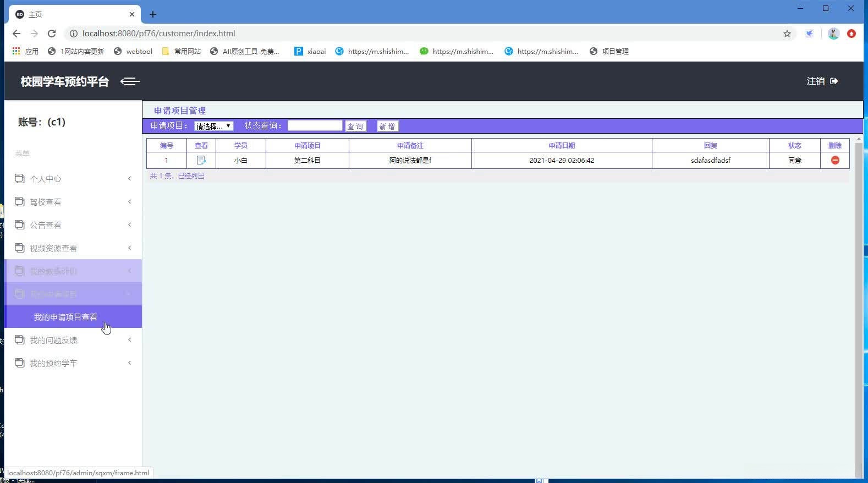Open the webtool bookmark
This screenshot has width=868, height=483.
133,51
